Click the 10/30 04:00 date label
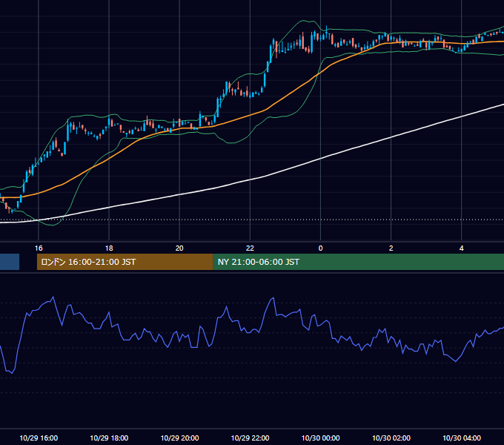The height and width of the screenshot is (445, 504). pos(461,438)
